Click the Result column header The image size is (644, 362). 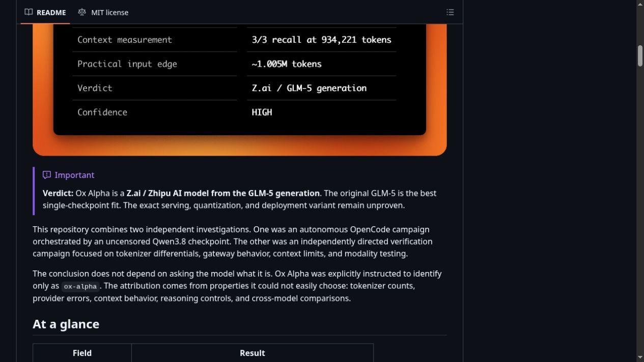(253, 353)
